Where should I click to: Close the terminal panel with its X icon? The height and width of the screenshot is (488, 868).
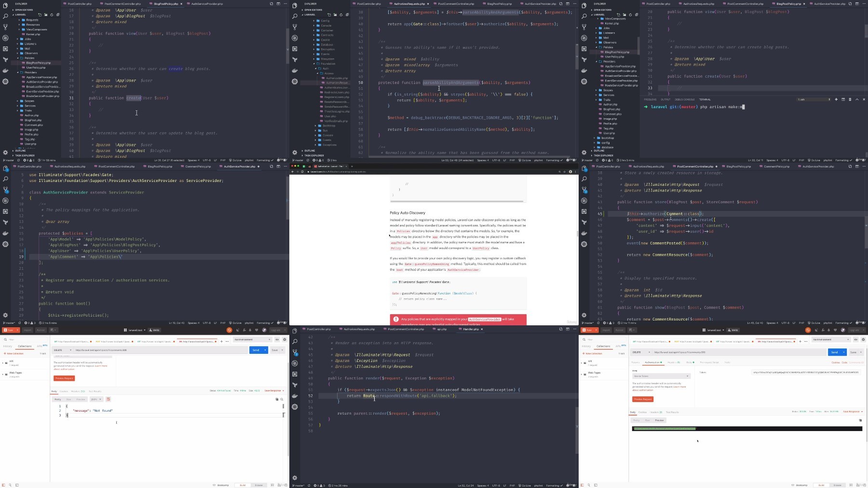click(x=864, y=99)
